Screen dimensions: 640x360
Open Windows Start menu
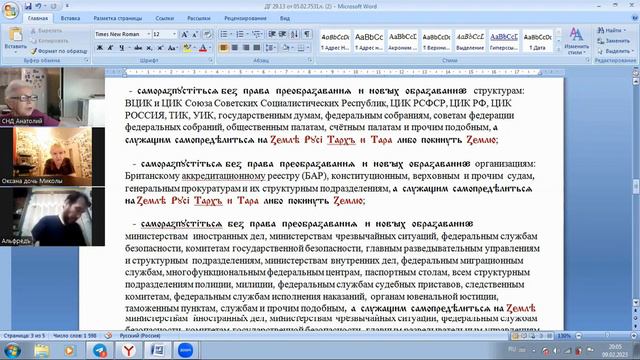(12, 350)
